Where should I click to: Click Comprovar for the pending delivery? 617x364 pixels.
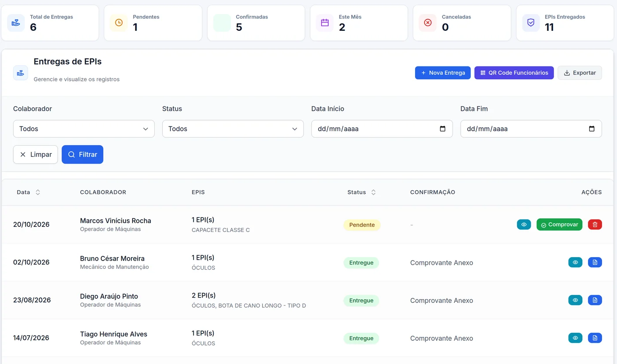click(559, 224)
